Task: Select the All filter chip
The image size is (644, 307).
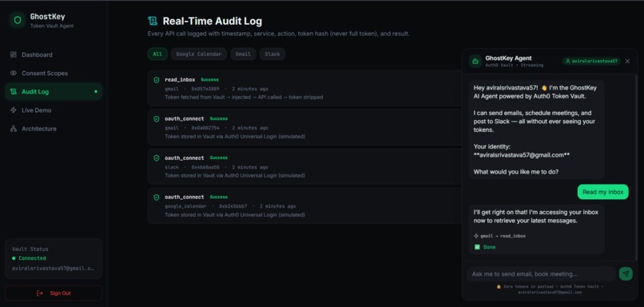Action: [157, 54]
